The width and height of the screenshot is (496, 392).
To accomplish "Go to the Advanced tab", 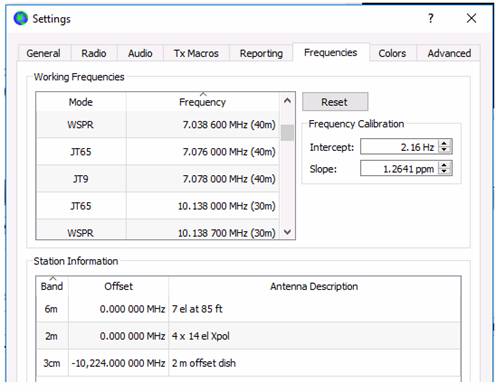I will (449, 53).
